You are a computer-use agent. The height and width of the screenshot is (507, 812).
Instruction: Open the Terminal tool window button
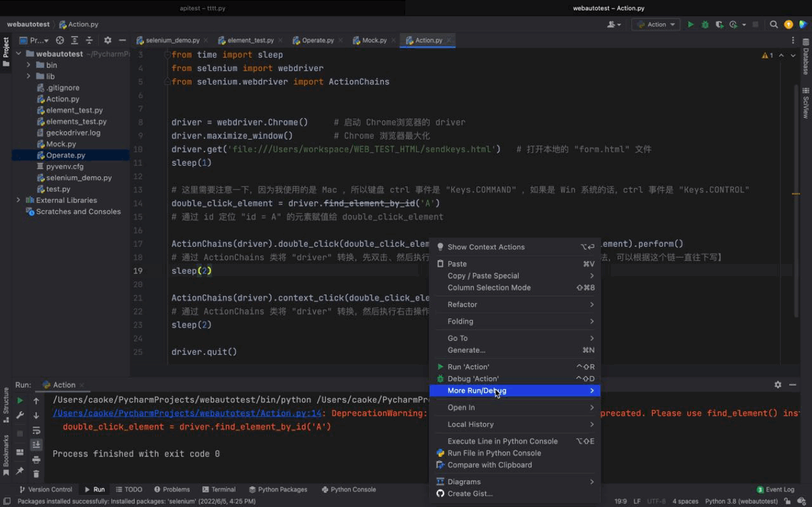pyautogui.click(x=219, y=489)
